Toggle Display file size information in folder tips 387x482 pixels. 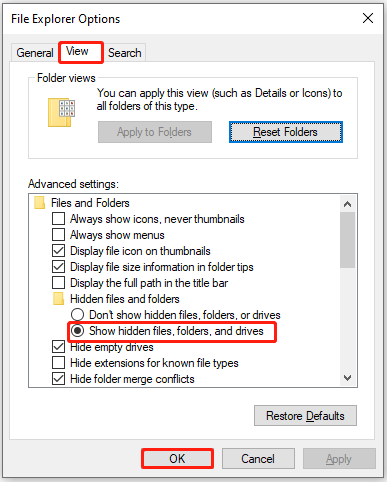click(x=59, y=267)
